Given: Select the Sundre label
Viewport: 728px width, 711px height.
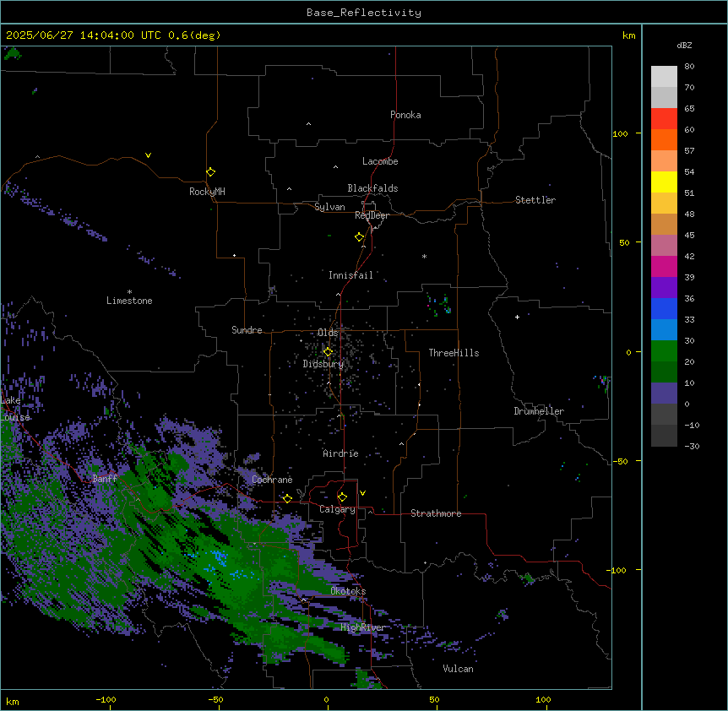Looking at the screenshot, I should 247,330.
